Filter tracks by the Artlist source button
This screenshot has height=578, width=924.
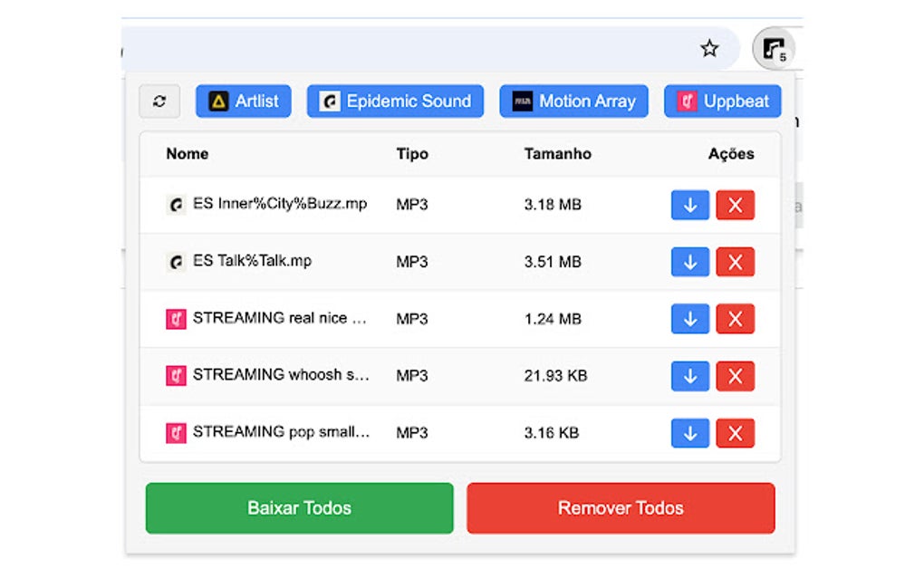[243, 101]
